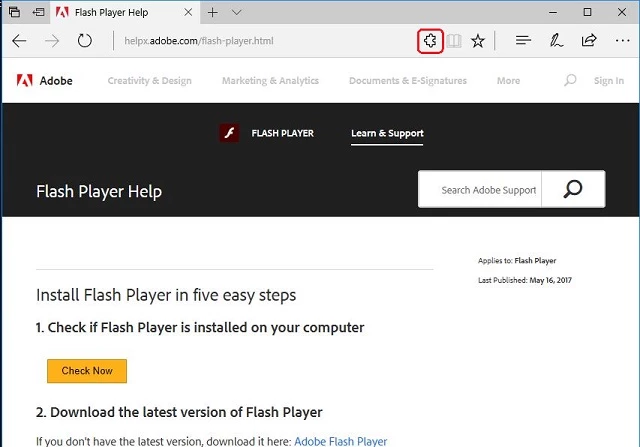The width and height of the screenshot is (640, 447).
Task: Open FLASH PLAYER product link
Action: point(282,133)
